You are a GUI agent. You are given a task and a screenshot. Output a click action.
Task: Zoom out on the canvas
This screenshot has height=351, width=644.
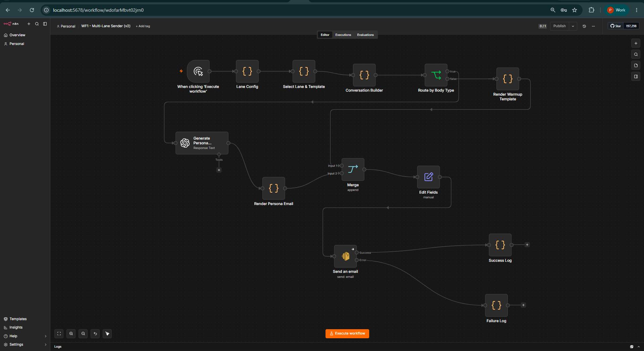coord(83,334)
